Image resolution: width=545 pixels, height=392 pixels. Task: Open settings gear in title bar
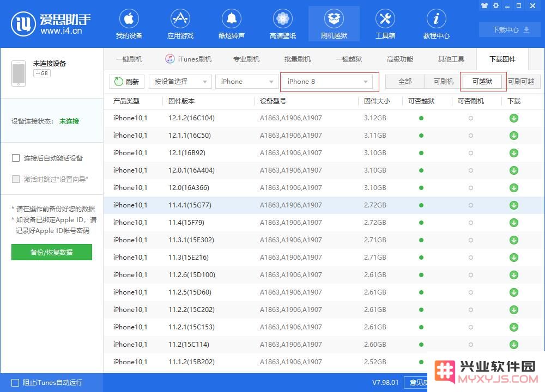click(496, 5)
